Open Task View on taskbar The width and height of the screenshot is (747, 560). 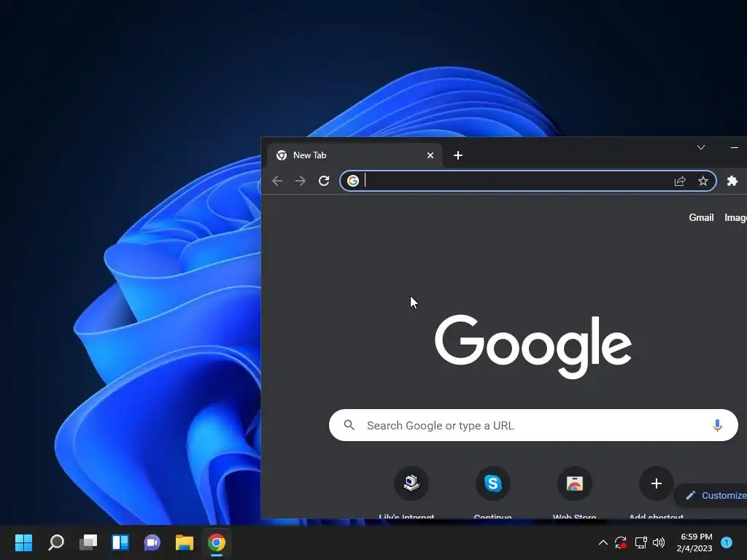coord(88,542)
